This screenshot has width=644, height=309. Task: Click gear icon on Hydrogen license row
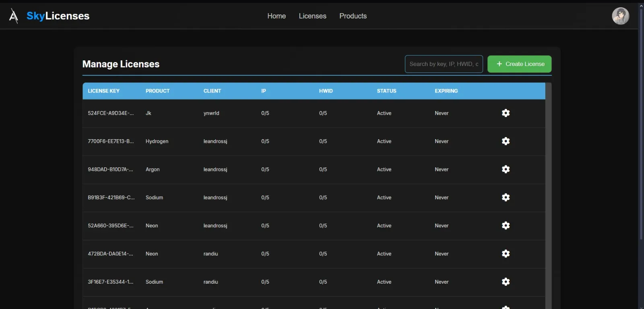click(x=506, y=141)
